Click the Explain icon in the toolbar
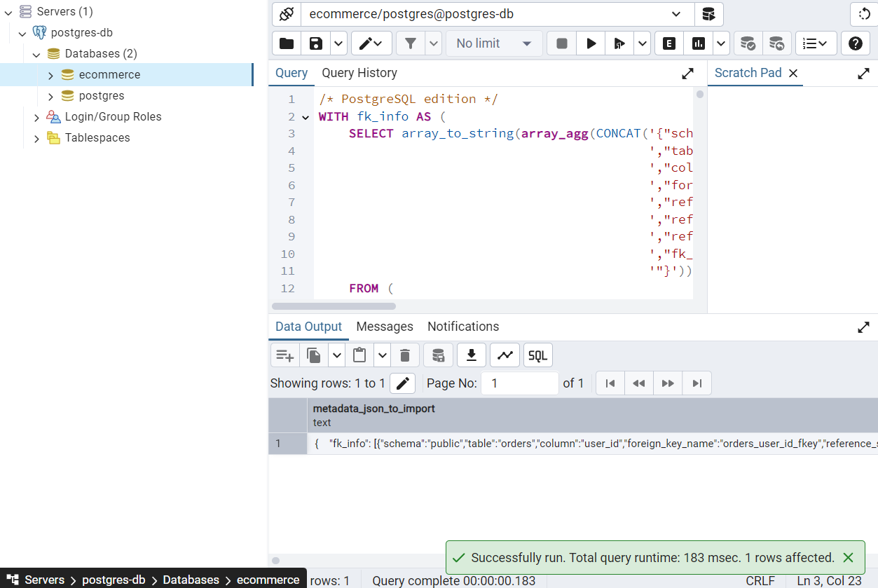 pos(668,43)
